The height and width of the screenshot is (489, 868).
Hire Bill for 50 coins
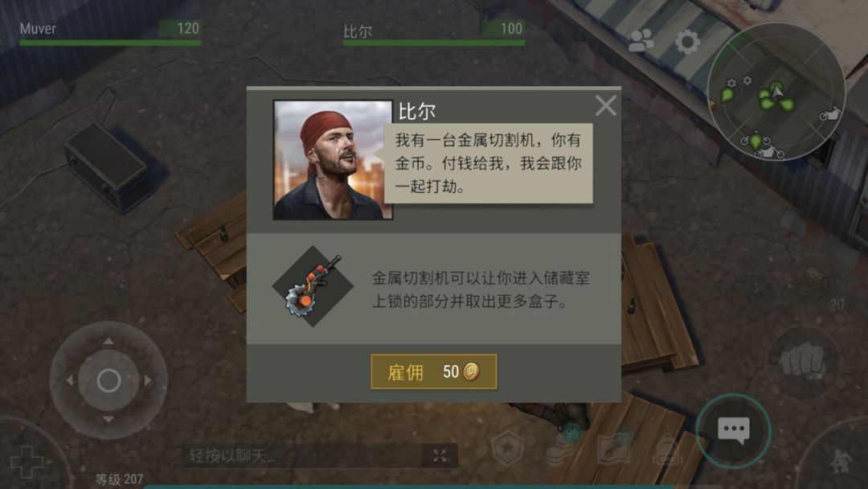click(x=433, y=372)
